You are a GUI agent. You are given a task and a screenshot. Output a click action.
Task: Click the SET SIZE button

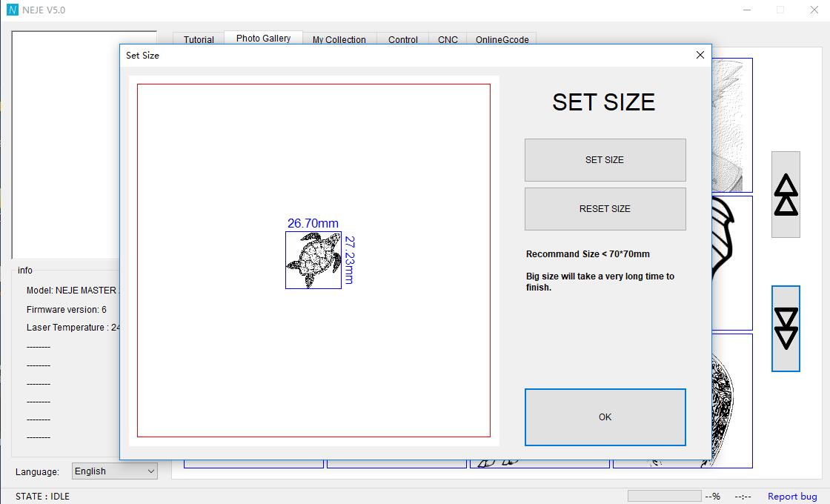(x=605, y=160)
